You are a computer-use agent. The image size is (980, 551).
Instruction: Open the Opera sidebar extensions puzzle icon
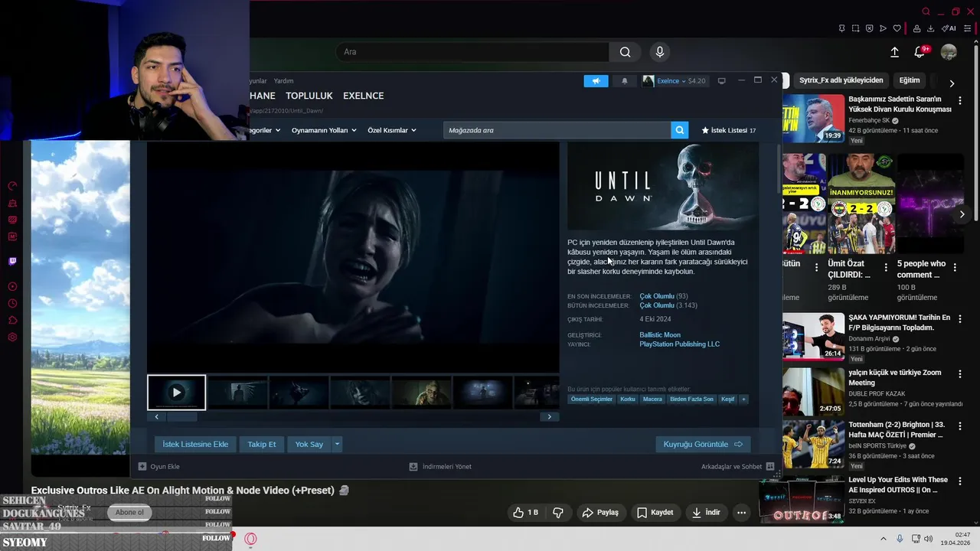[12, 320]
